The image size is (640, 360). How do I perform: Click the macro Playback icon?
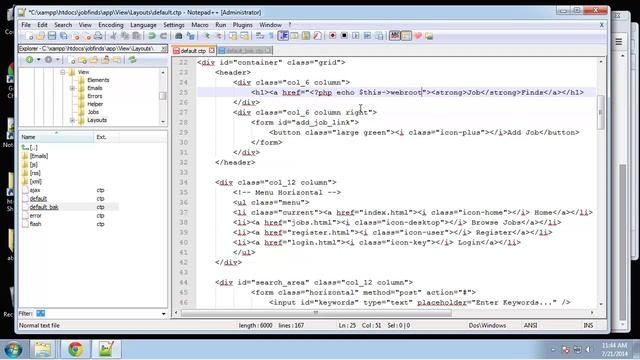tap(356, 36)
